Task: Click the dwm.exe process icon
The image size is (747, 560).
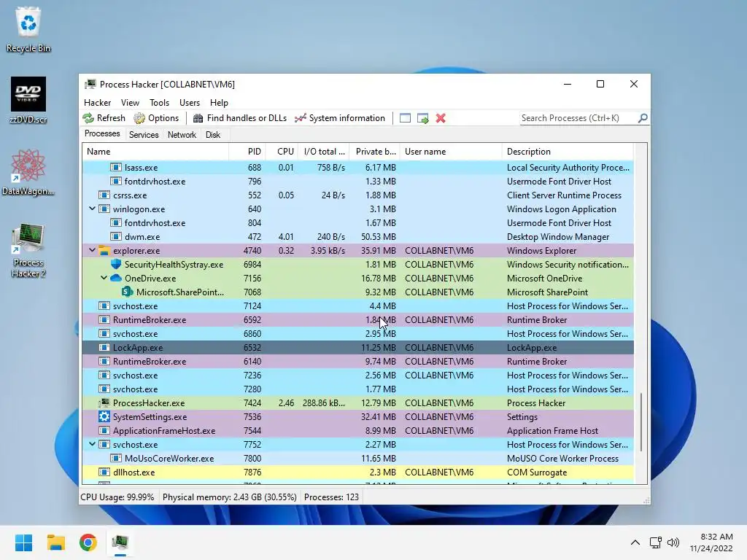Action: [116, 237]
